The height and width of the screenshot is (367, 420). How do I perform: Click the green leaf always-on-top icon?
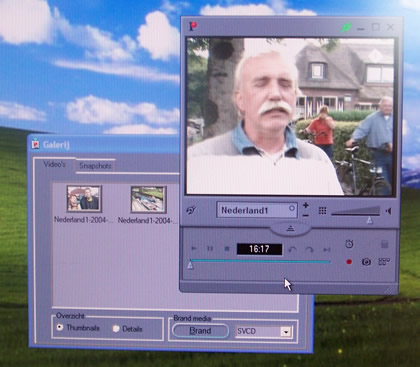(x=346, y=27)
